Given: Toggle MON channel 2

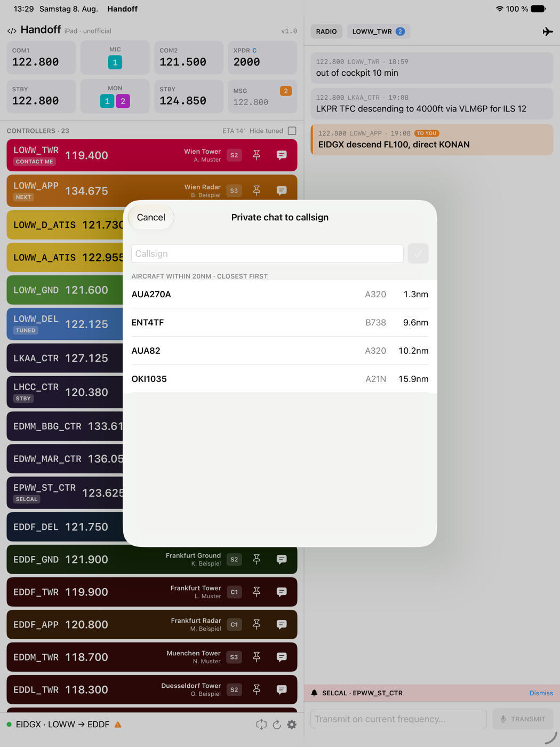Looking at the screenshot, I should [123, 101].
